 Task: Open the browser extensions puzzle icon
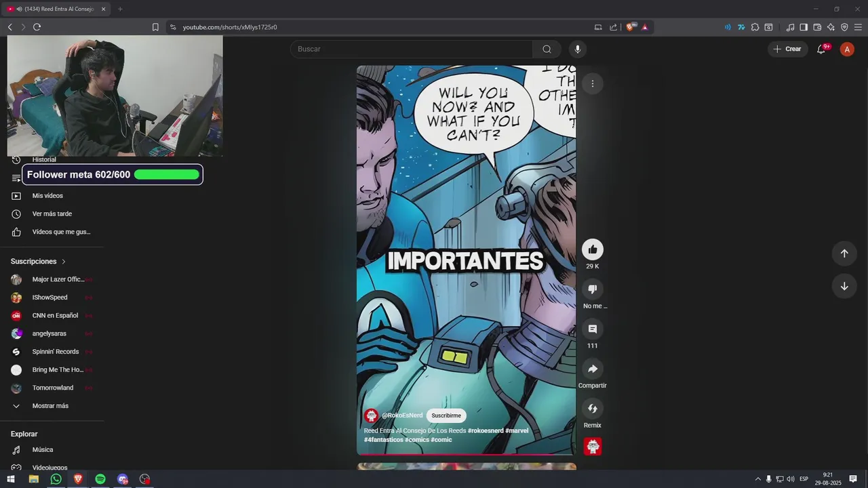[x=755, y=27]
